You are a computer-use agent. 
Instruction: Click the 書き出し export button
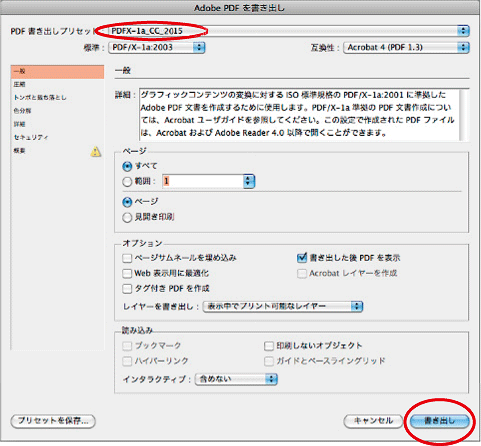click(x=439, y=421)
